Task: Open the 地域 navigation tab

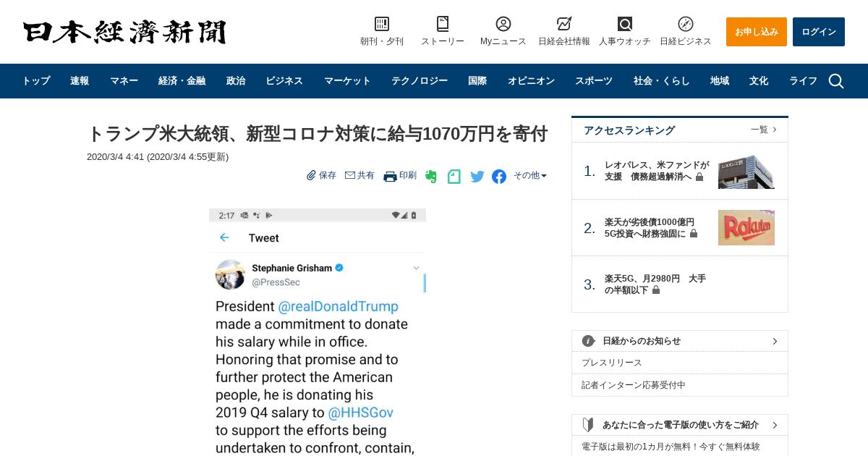Action: pyautogui.click(x=720, y=81)
